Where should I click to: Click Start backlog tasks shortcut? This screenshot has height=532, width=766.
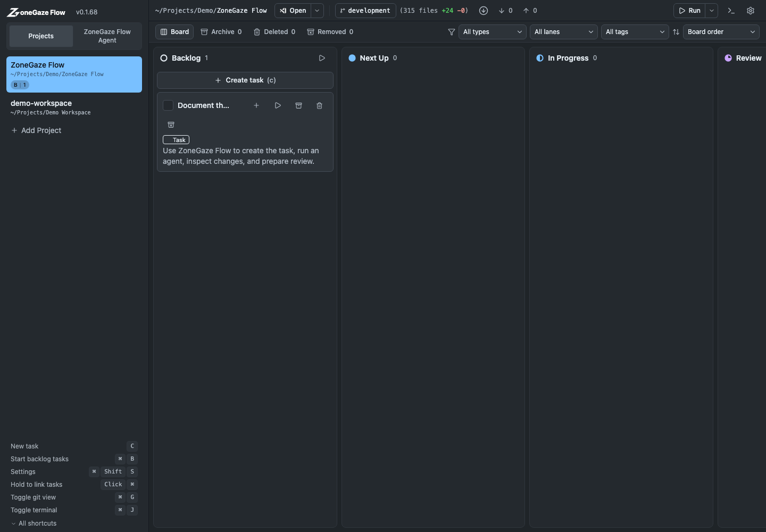tap(74, 459)
